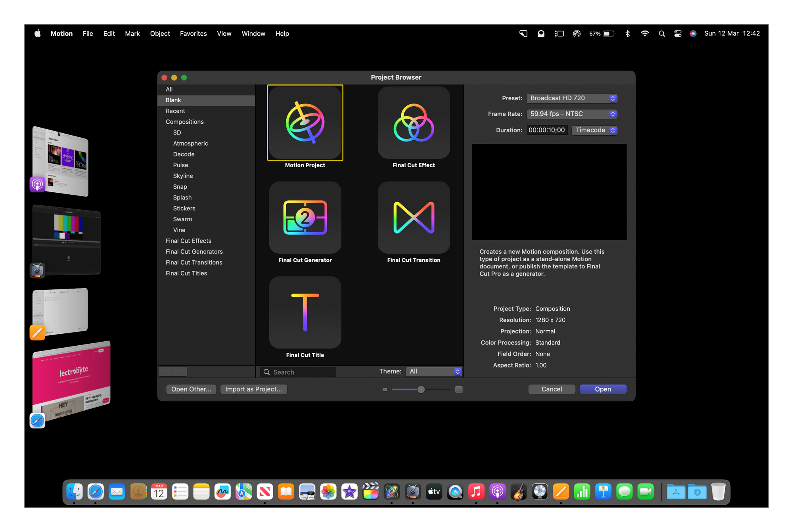The image size is (793, 532).
Task: Select the Final Cut Effect template
Action: [414, 122]
